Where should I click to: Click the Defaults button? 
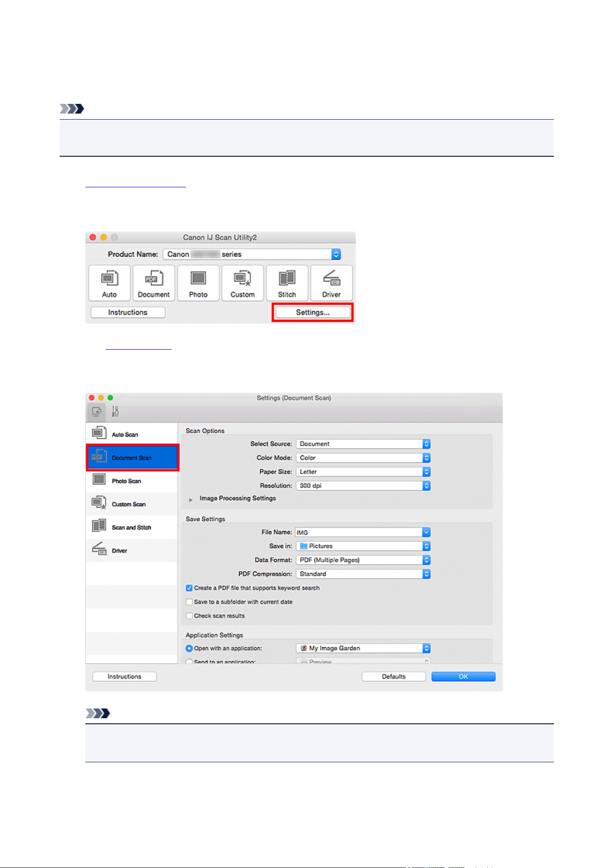pos(394,677)
